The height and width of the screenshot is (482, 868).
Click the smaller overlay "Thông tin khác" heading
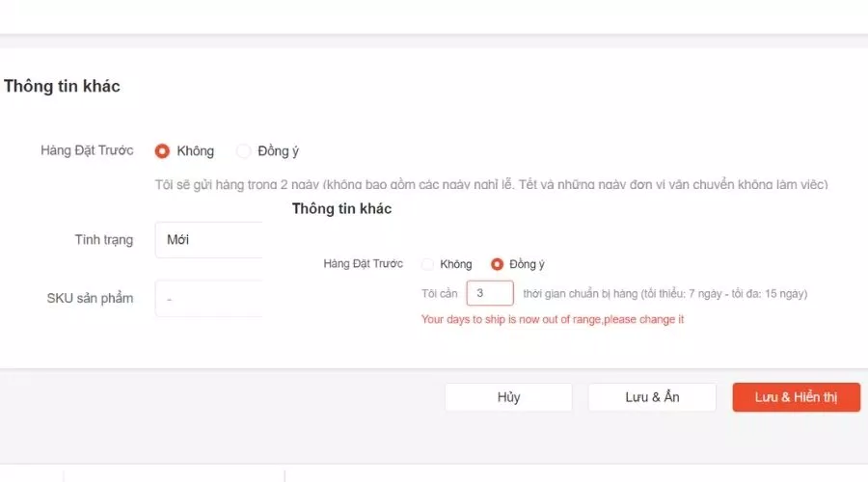click(341, 208)
